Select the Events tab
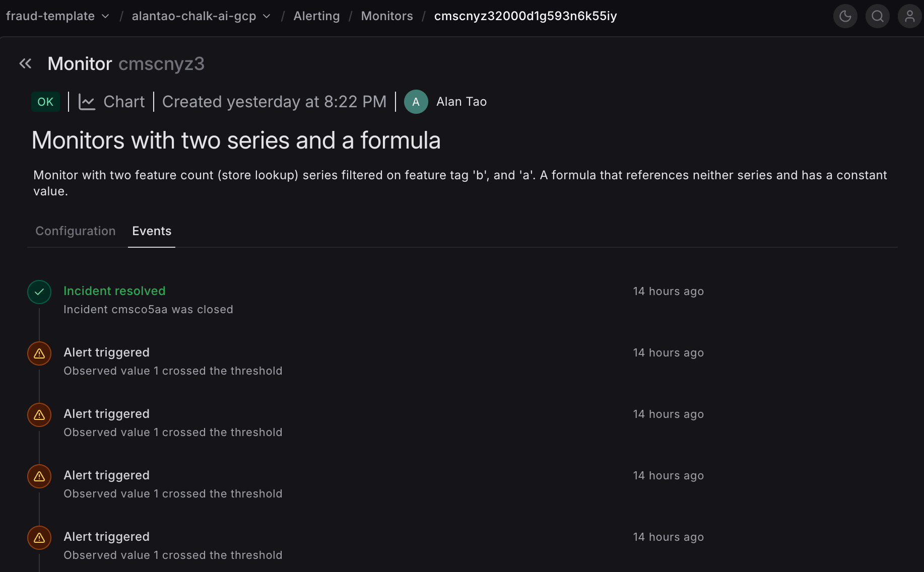 pos(152,231)
